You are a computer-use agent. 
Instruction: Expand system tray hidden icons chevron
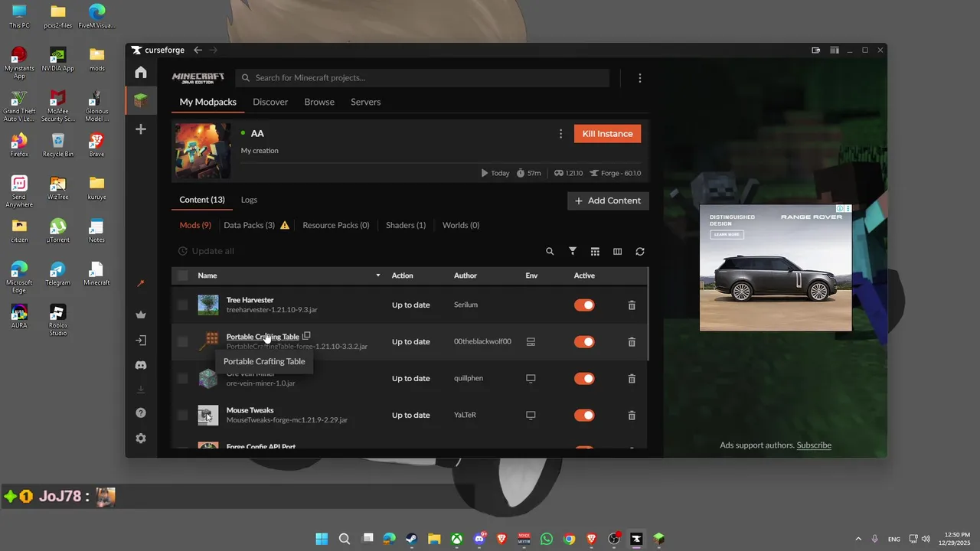tap(858, 539)
